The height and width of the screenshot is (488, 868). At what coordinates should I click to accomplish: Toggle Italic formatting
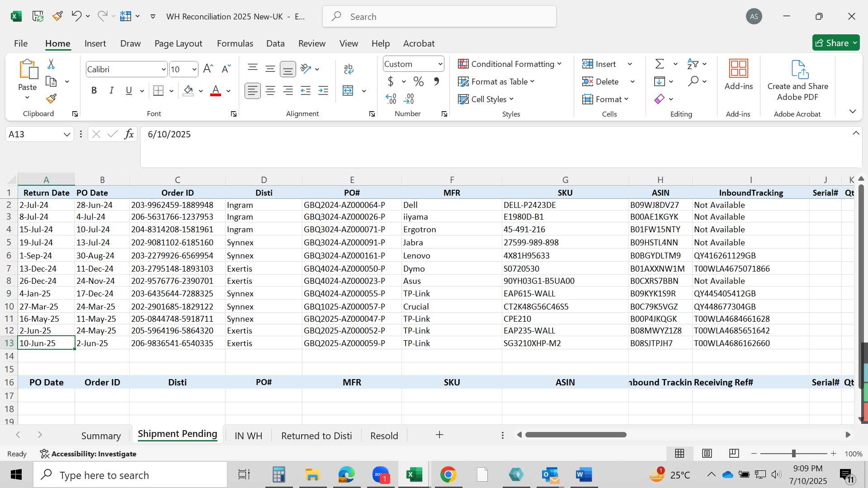(111, 90)
